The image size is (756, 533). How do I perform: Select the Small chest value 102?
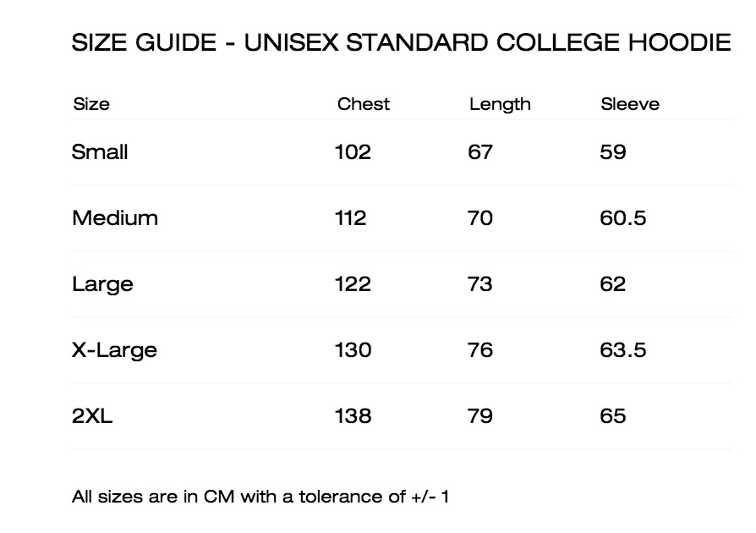[353, 152]
